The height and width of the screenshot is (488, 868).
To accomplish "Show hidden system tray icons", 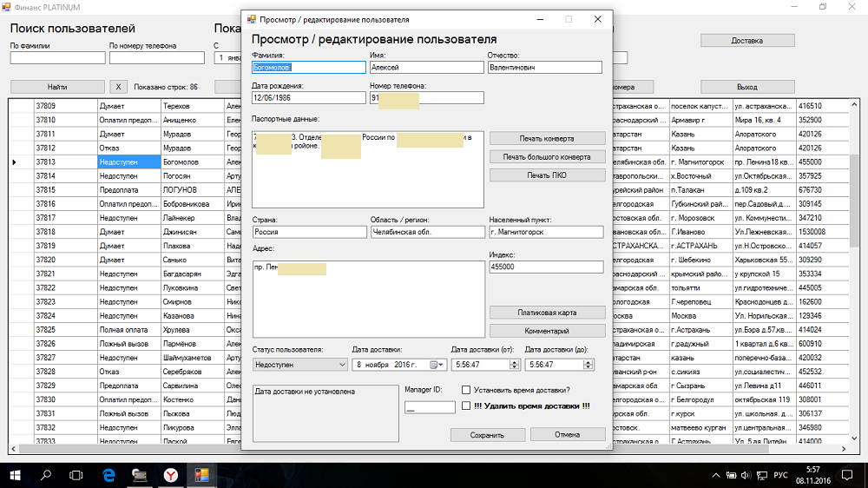I will pyautogui.click(x=715, y=475).
